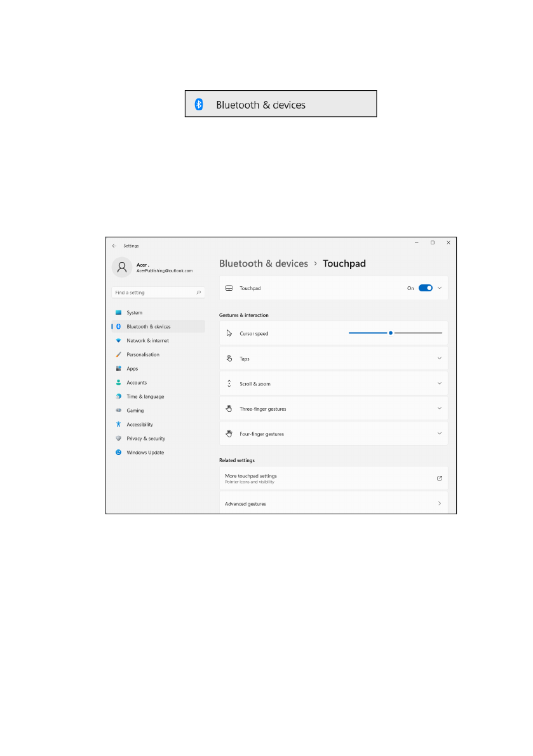The width and height of the screenshot is (533, 756).
Task: Click the Cursor speed slider handle
Action: click(391, 333)
